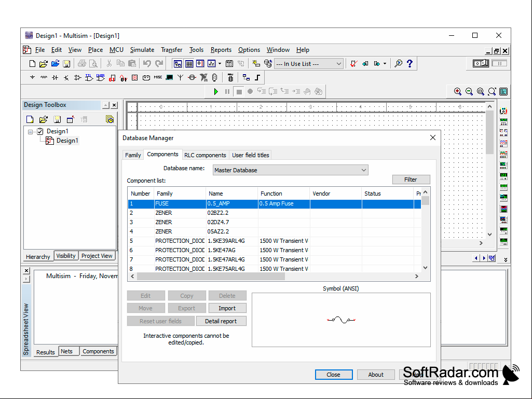Expand the Grapher dropdown arrow
532x399 pixels.
220,64
